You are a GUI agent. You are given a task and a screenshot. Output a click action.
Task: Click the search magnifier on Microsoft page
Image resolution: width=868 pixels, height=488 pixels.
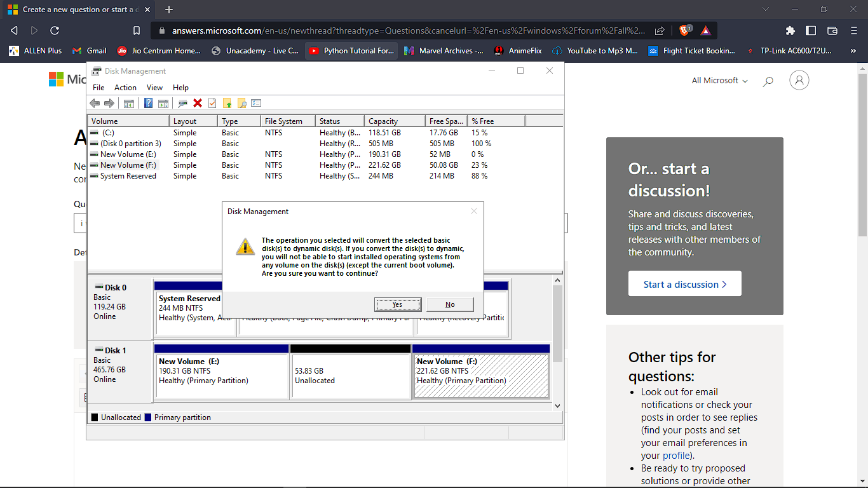(768, 81)
